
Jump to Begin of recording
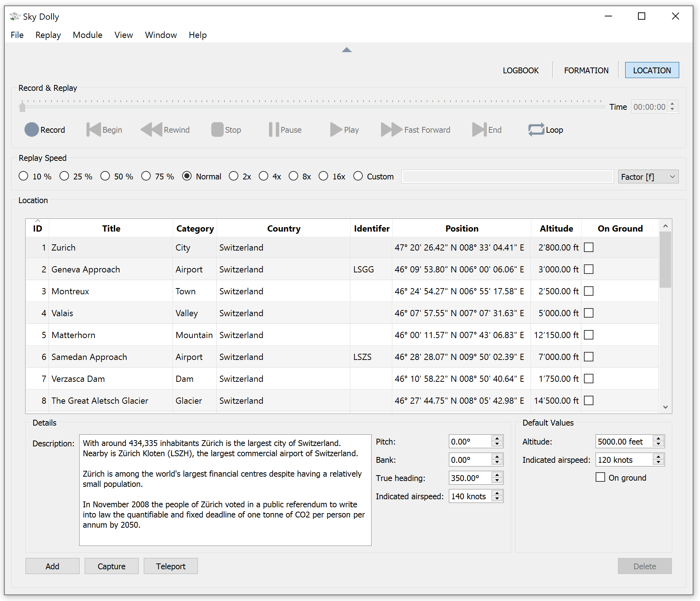[104, 130]
